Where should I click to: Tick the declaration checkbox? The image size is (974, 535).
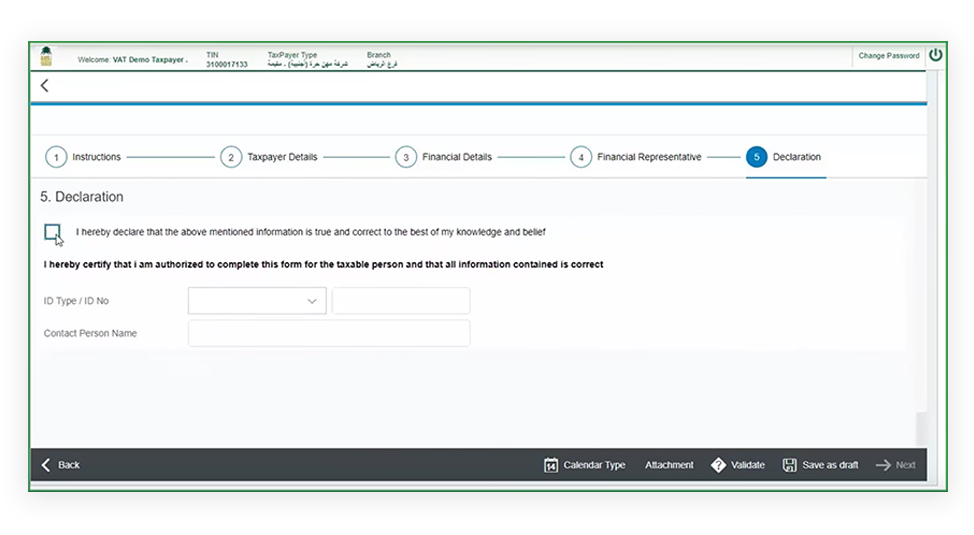(x=52, y=232)
